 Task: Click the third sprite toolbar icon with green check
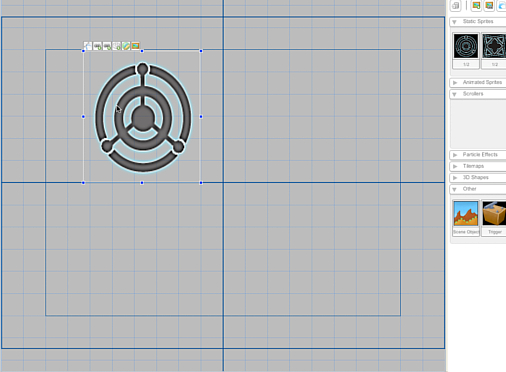click(x=107, y=46)
